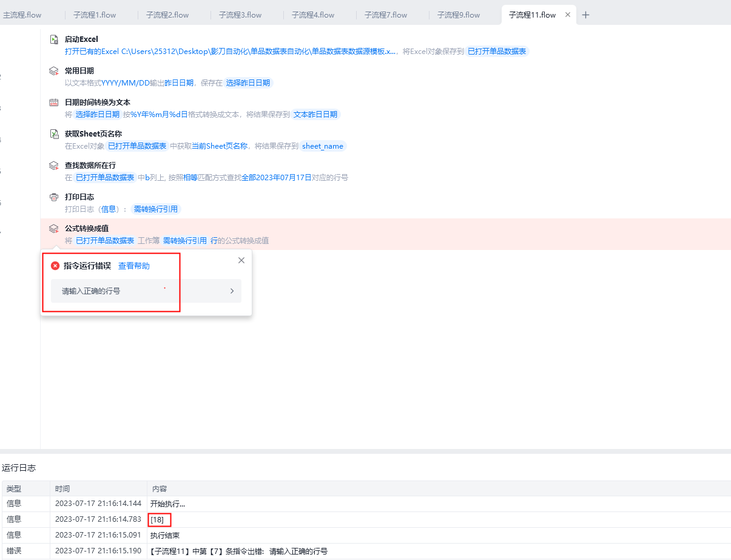Click the 已打开单品数据表 variable in 启动Excel step
The width and height of the screenshot is (731, 560).
click(x=497, y=52)
